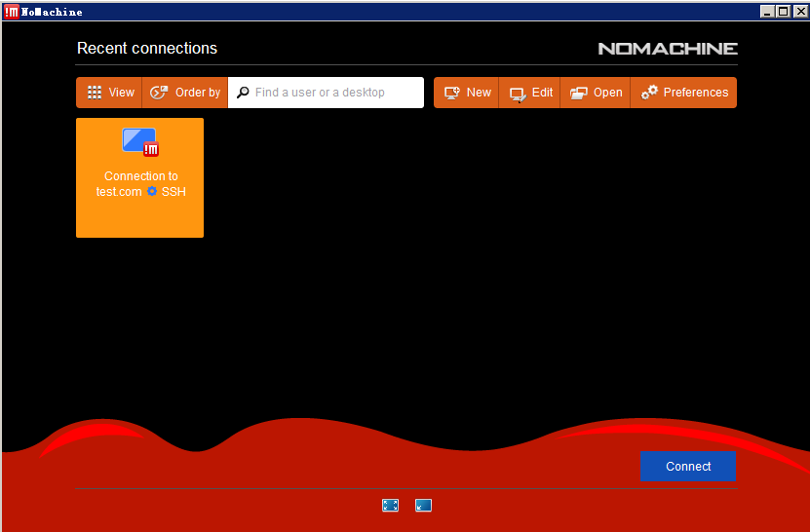Open NoMachine Preferences
This screenshot has width=810, height=532.
point(683,93)
